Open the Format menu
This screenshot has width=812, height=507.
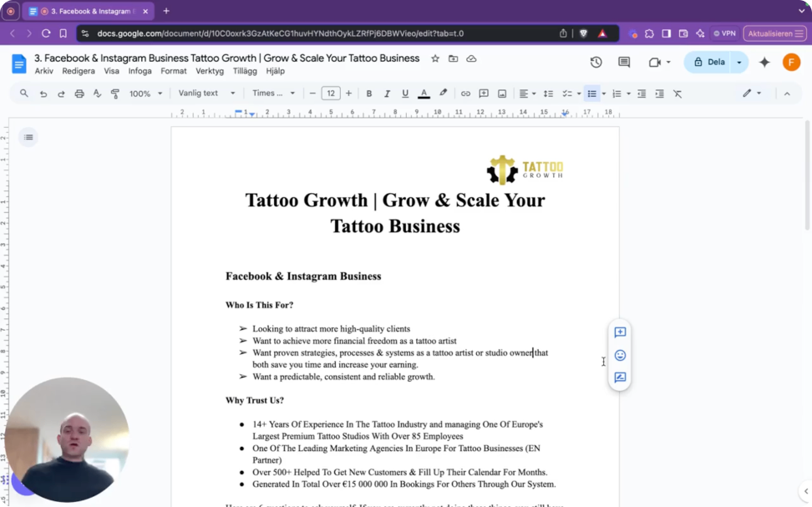(174, 71)
